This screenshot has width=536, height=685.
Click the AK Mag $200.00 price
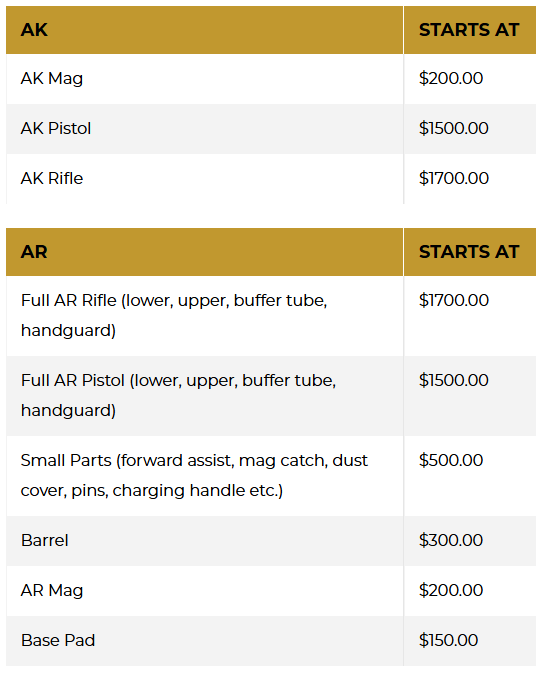click(x=451, y=79)
